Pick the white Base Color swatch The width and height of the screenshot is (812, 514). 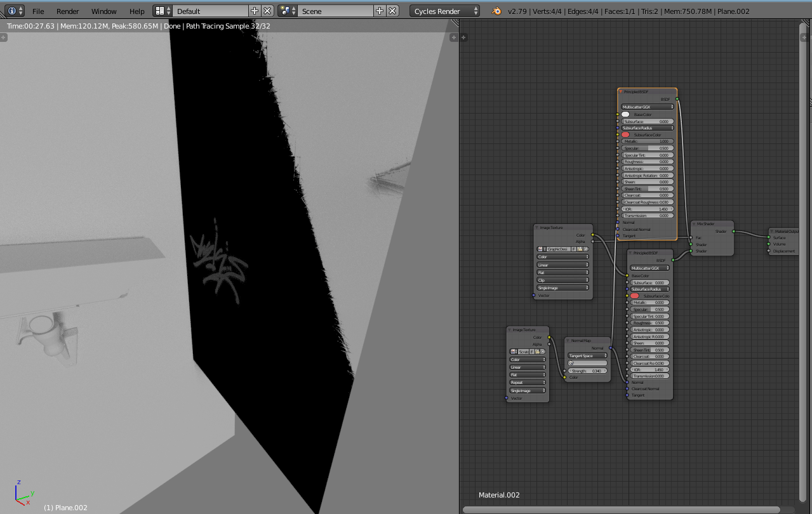point(625,114)
